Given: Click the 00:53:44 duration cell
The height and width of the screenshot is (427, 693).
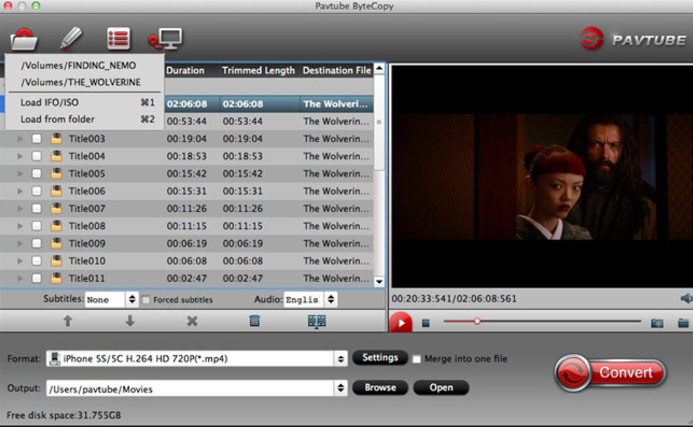Looking at the screenshot, I should click(187, 121).
